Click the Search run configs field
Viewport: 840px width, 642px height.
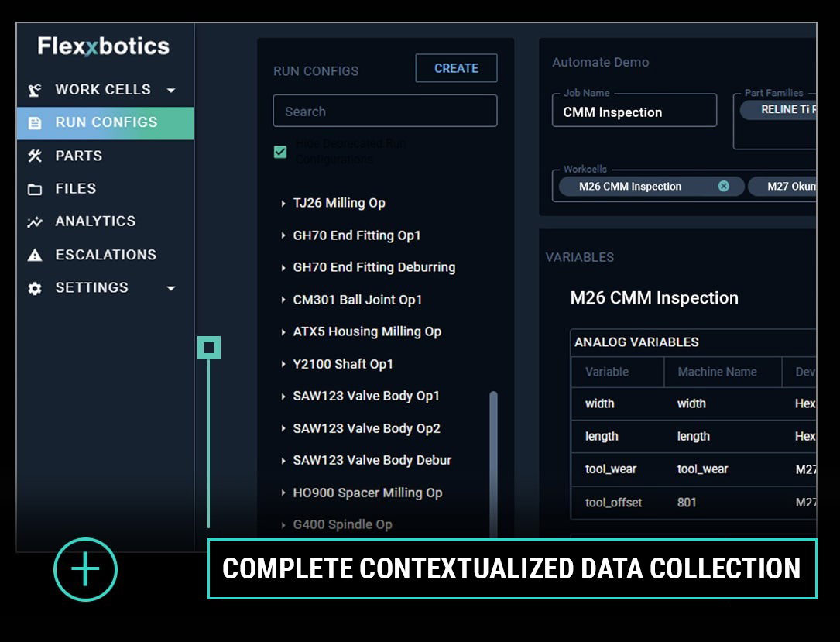[x=385, y=110]
